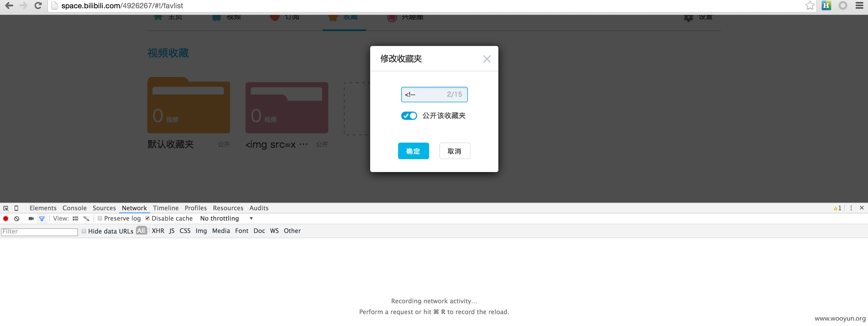Click the <img src=x folder name

point(276,144)
